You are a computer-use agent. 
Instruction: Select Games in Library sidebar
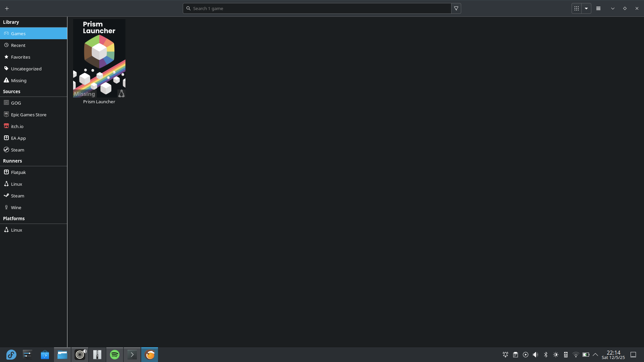click(34, 34)
